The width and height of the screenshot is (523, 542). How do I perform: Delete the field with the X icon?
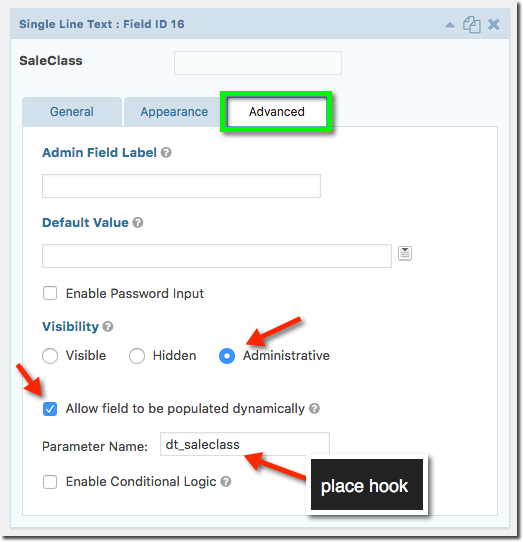click(x=494, y=25)
